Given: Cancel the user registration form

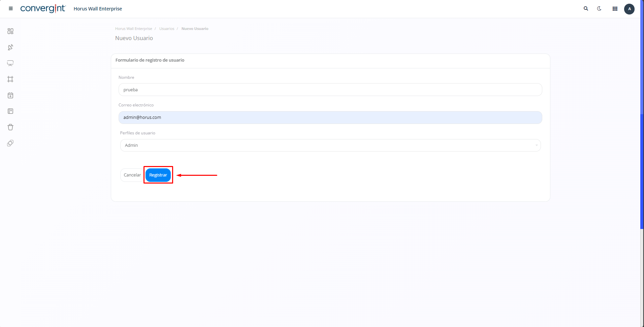Looking at the screenshot, I should pyautogui.click(x=132, y=175).
